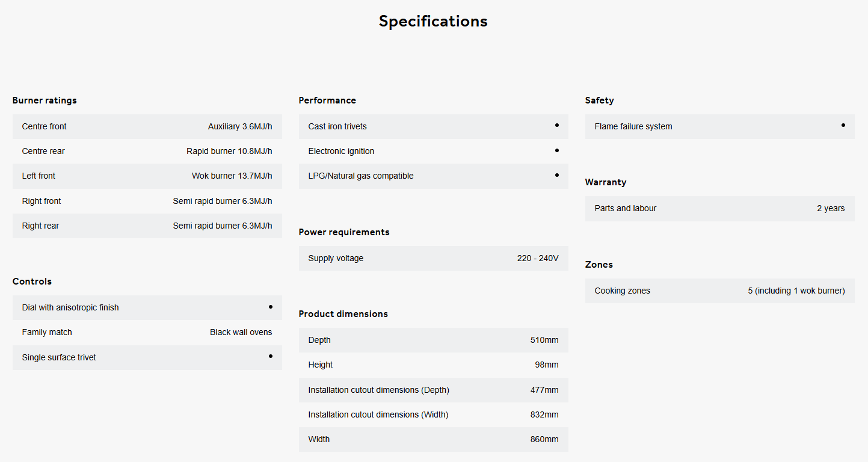Click the Single surface trivet bullet dot

coord(271,356)
